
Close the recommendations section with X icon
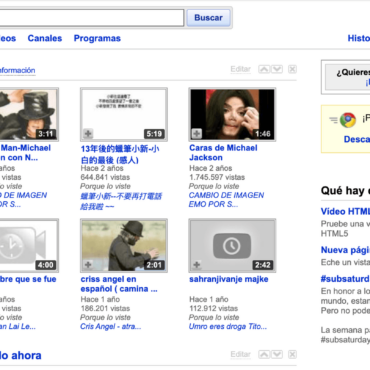click(292, 69)
